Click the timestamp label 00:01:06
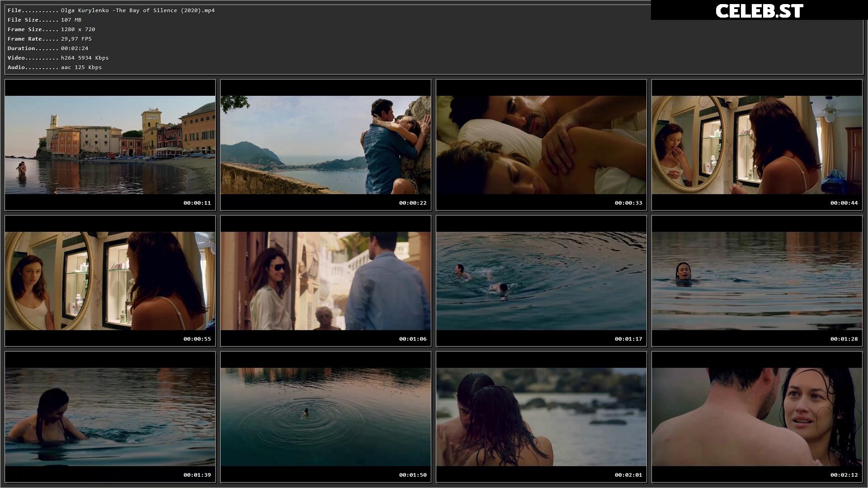868x488 pixels. pyautogui.click(x=413, y=339)
